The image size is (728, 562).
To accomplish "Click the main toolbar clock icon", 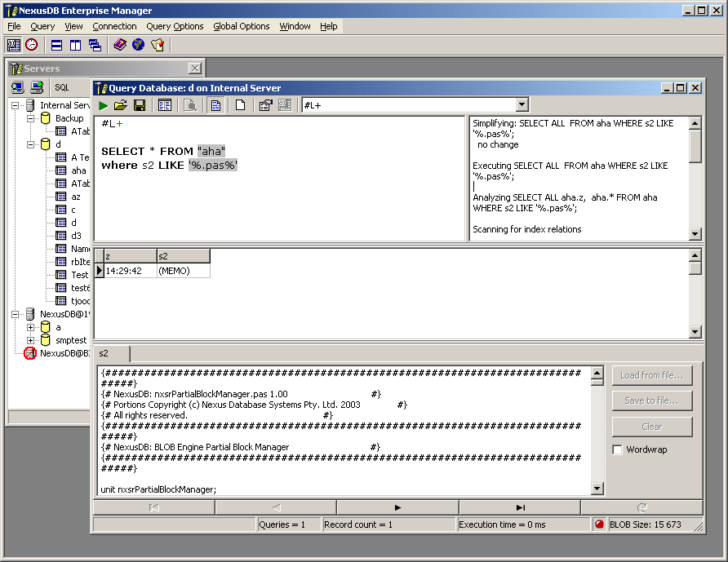I will pyautogui.click(x=32, y=45).
